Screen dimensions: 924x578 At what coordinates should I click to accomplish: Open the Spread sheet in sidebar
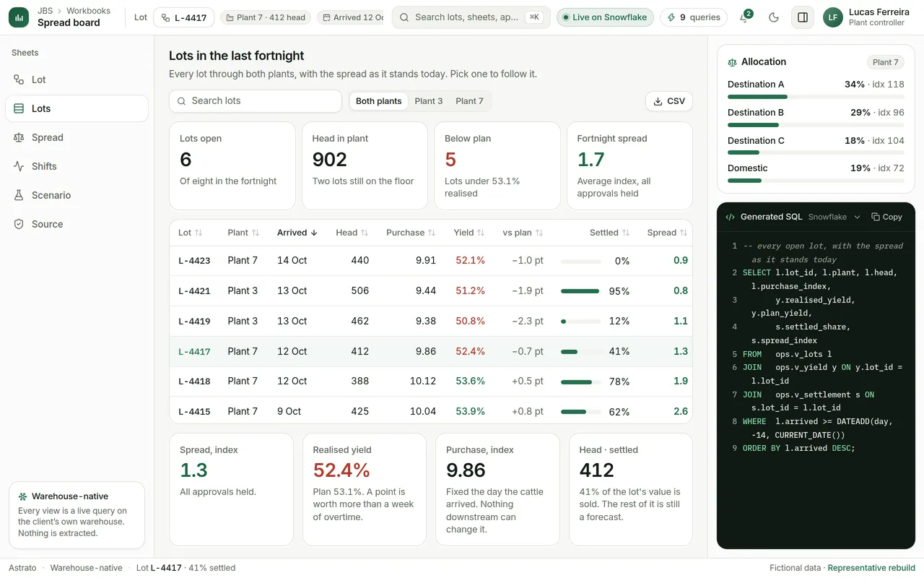tap(77, 137)
